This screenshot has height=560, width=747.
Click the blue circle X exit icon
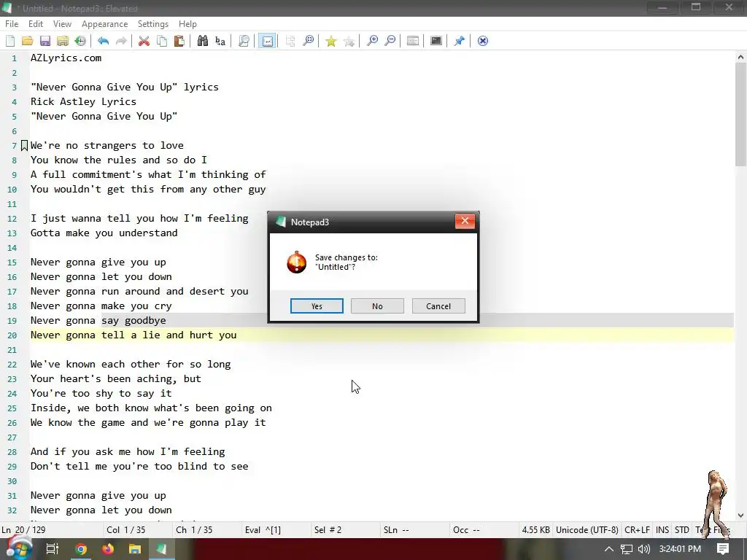(x=483, y=41)
